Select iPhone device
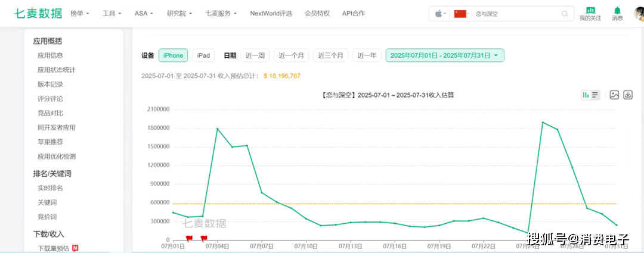644x253 pixels. coord(174,55)
